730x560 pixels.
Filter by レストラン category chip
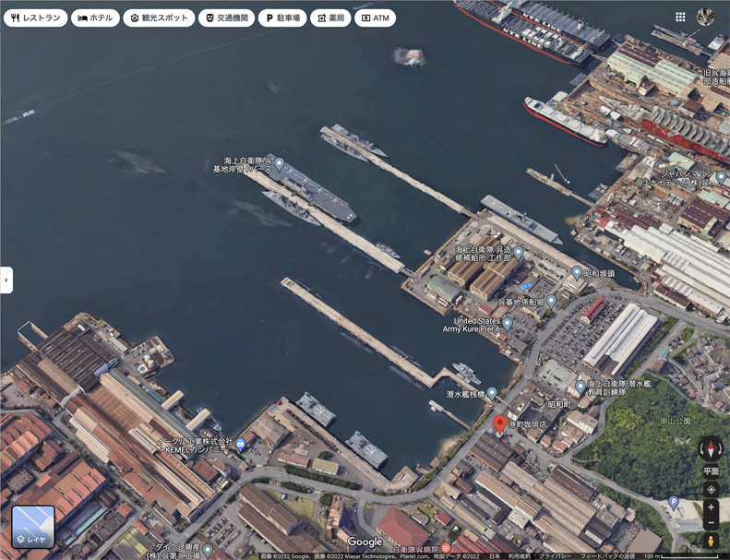click(36, 18)
